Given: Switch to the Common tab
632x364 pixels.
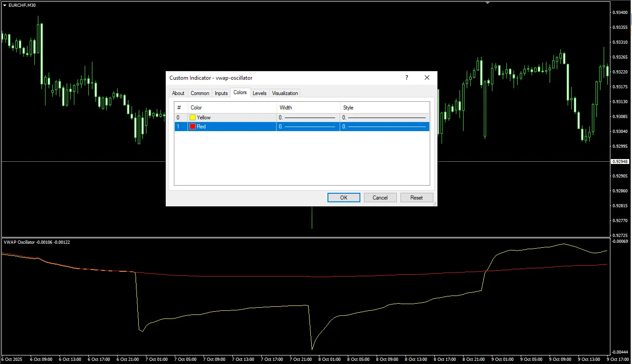Looking at the screenshot, I should [x=200, y=93].
